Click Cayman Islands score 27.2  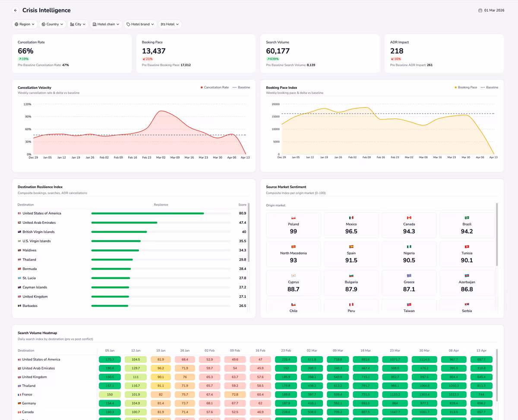242,288
